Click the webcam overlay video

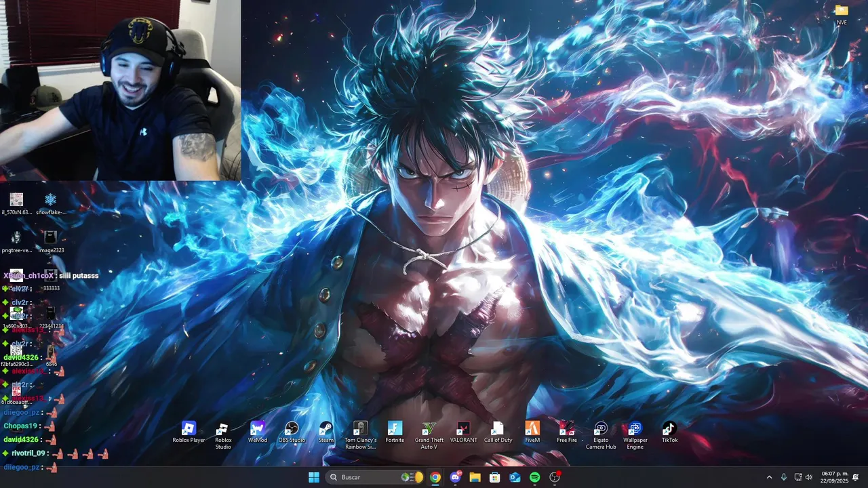point(120,90)
